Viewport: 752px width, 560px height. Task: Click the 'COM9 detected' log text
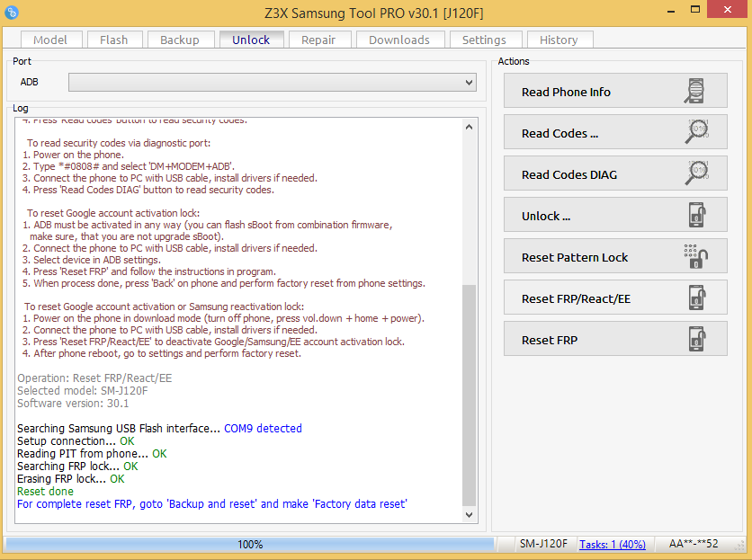coord(263,428)
